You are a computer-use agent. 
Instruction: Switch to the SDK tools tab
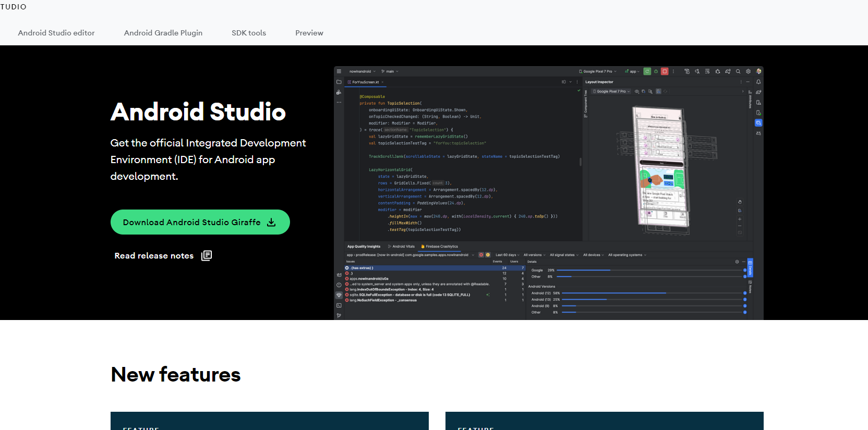(x=249, y=33)
